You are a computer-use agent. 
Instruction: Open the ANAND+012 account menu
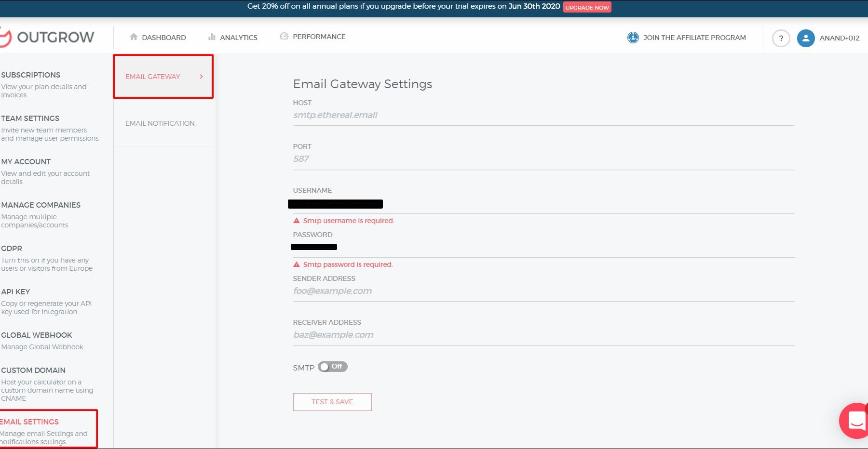click(839, 38)
